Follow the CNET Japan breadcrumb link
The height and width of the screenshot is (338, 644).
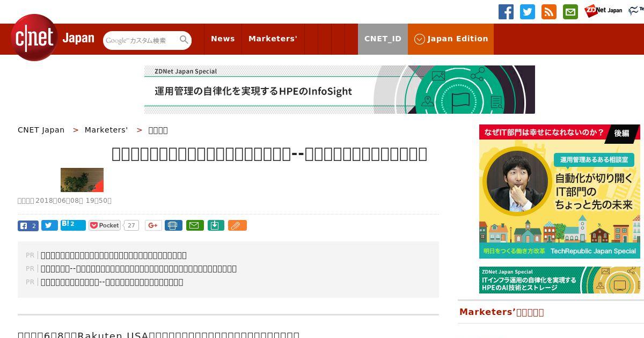click(x=41, y=130)
